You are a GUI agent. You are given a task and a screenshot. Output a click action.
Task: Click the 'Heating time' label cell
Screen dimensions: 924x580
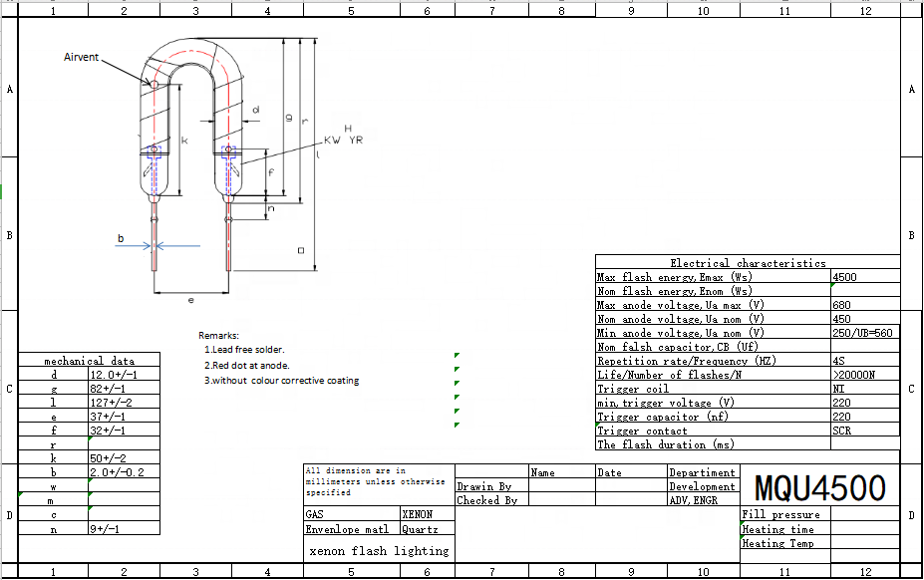click(785, 528)
